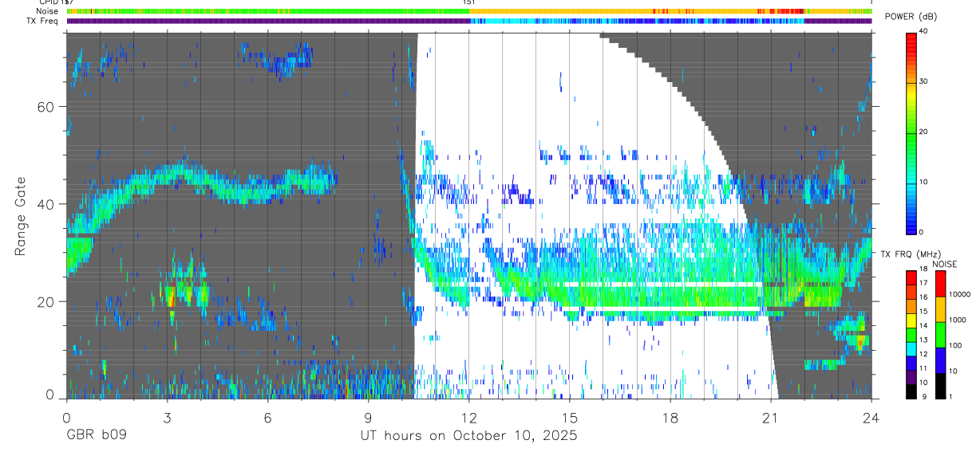Click the "GBR b09" radar beam label
The image size is (980, 452).
pos(96,436)
